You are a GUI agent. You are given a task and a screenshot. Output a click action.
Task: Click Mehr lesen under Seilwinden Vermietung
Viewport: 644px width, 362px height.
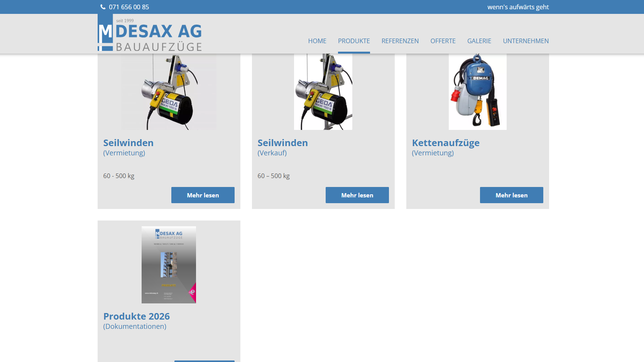203,195
